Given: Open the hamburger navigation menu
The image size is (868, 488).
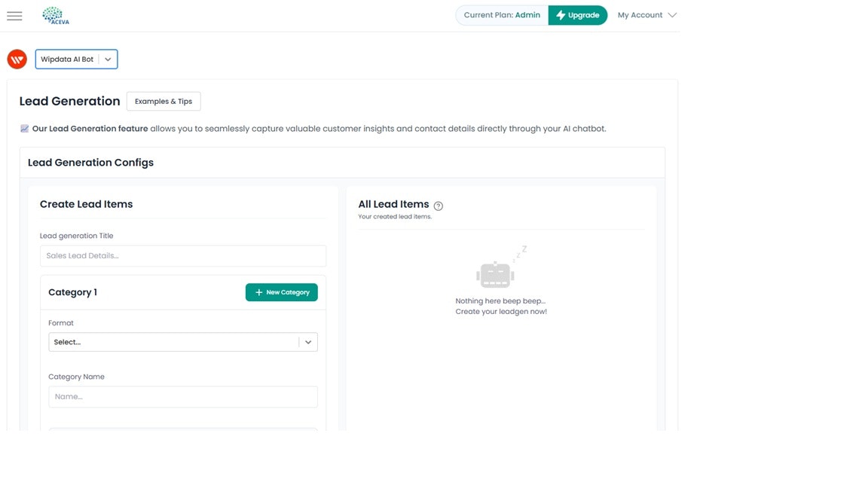Looking at the screenshot, I should pyautogui.click(x=14, y=16).
